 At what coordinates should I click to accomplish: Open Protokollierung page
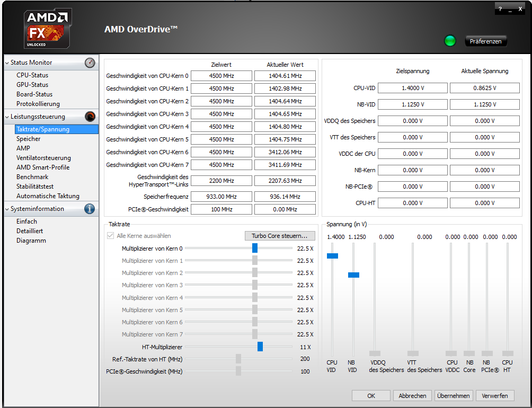(38, 104)
